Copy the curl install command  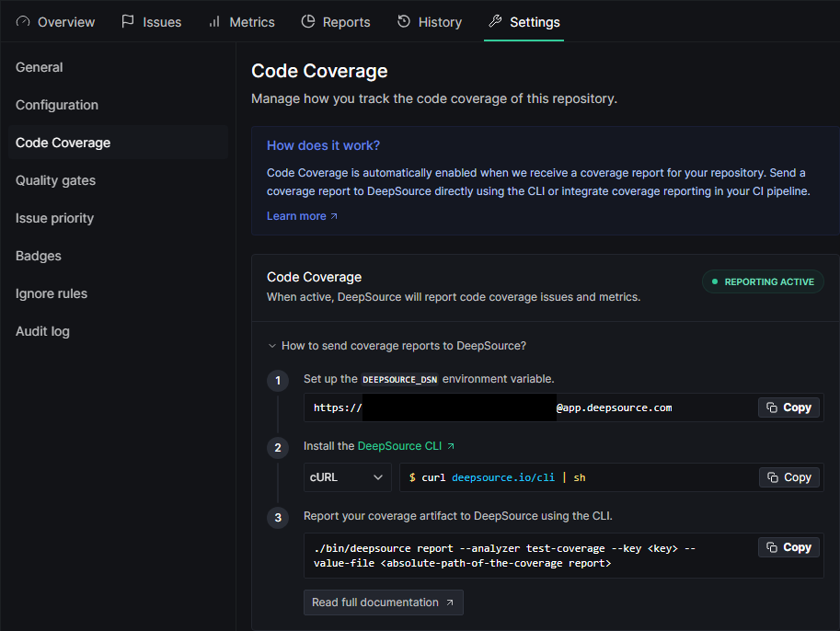pos(789,477)
